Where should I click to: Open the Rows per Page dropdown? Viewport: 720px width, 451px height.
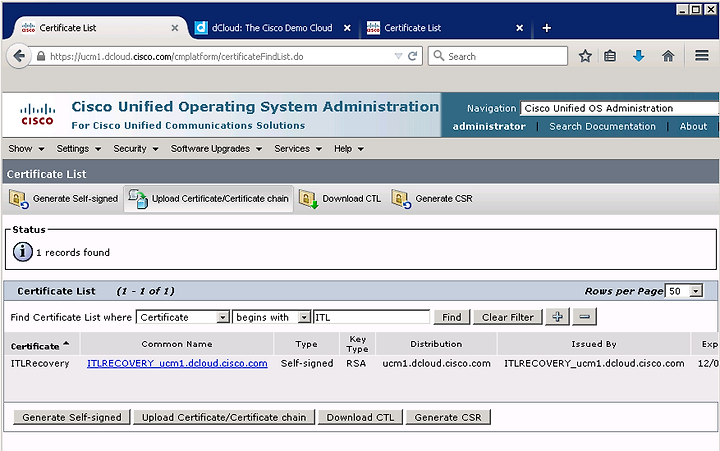[x=684, y=291]
